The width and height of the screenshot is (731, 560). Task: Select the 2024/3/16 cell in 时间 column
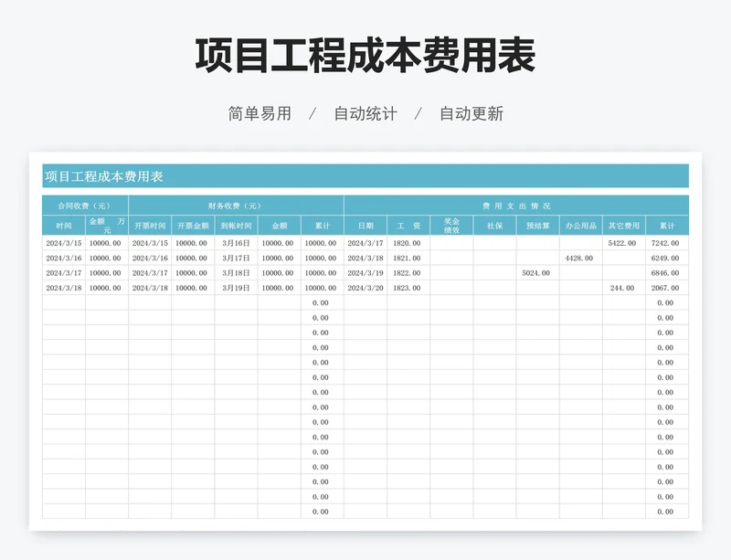[x=64, y=258]
